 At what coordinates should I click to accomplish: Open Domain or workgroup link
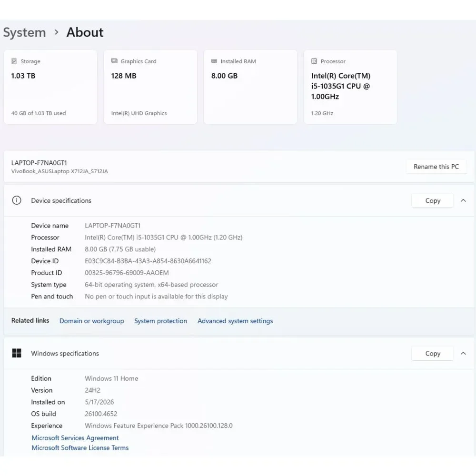click(92, 321)
